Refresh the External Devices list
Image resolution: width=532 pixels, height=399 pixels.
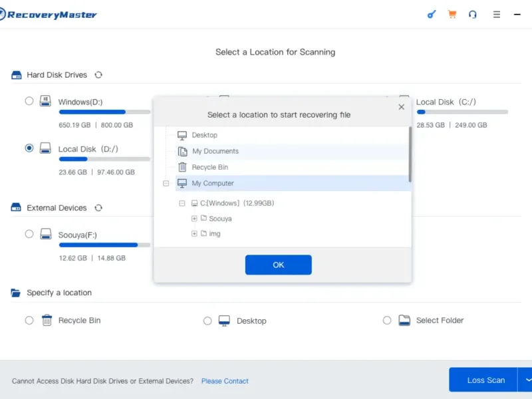click(x=98, y=208)
